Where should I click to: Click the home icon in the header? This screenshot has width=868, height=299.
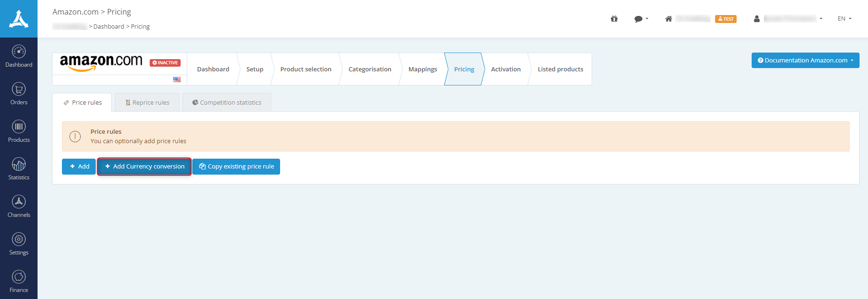coord(669,19)
